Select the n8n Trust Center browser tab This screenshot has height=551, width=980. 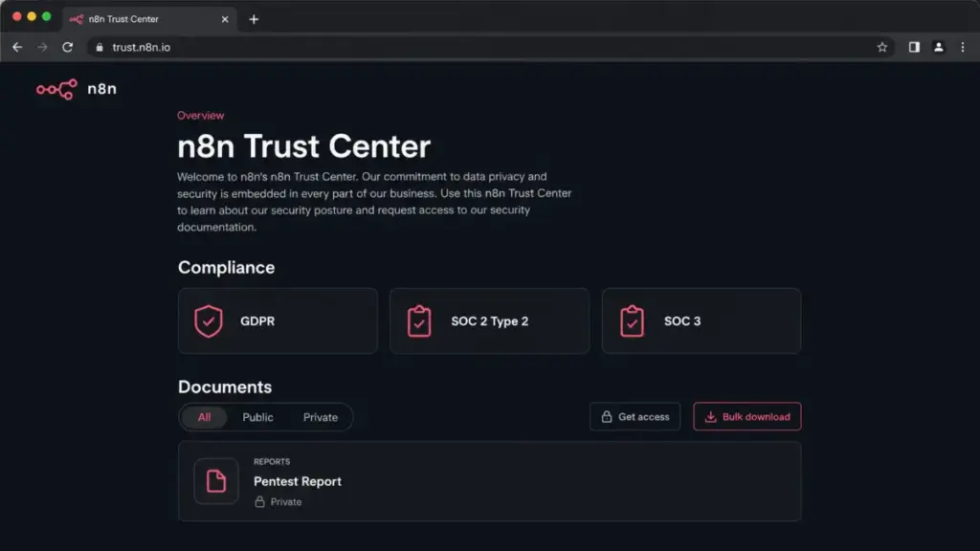click(x=148, y=19)
